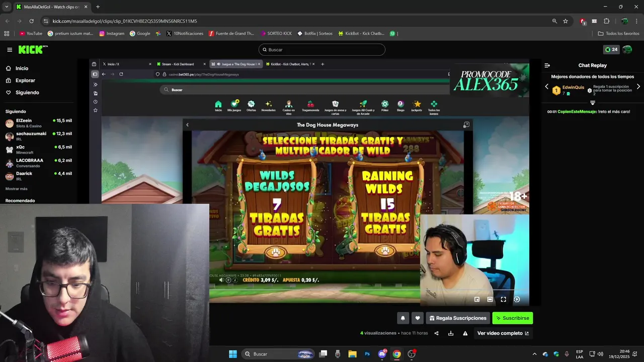This screenshot has height=362, width=644.
Task: Open LACOBRAAA's channel in following list
Action: point(38,162)
